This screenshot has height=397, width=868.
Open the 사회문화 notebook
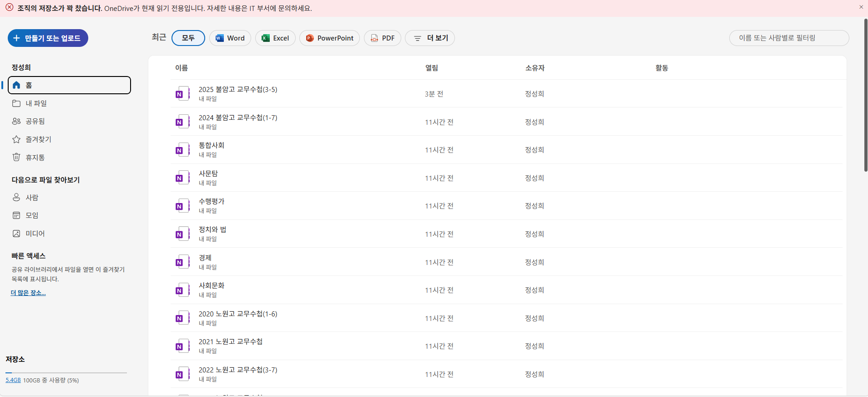tap(212, 285)
